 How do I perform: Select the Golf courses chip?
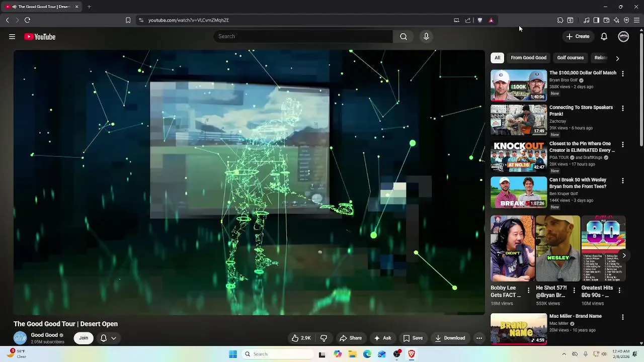pyautogui.click(x=570, y=57)
